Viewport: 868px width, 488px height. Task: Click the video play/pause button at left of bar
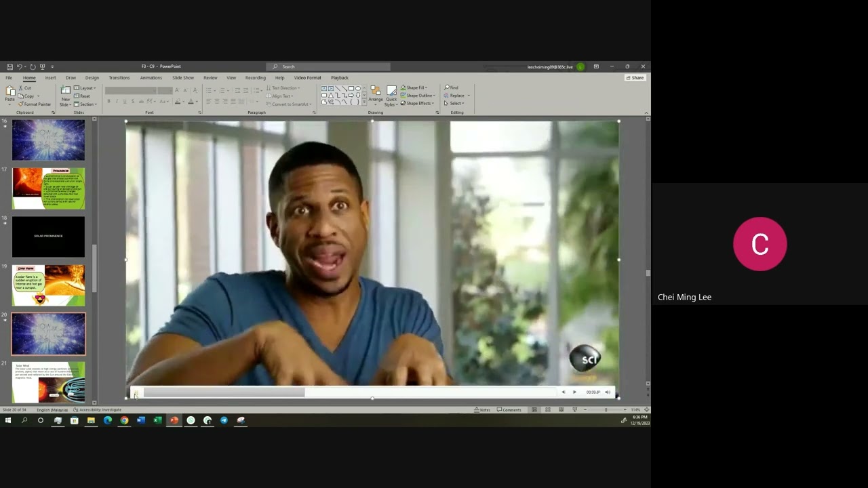point(136,392)
